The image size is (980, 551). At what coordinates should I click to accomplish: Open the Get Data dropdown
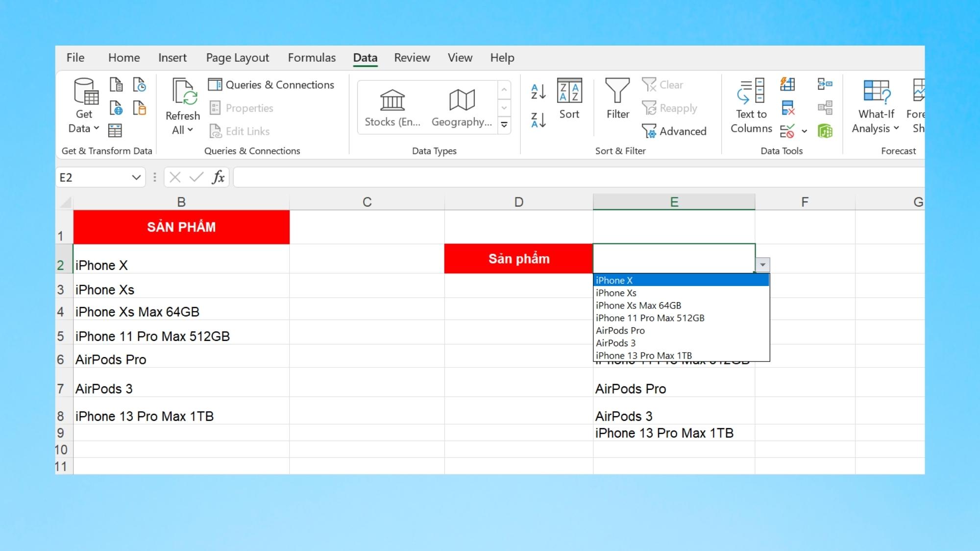point(84,121)
